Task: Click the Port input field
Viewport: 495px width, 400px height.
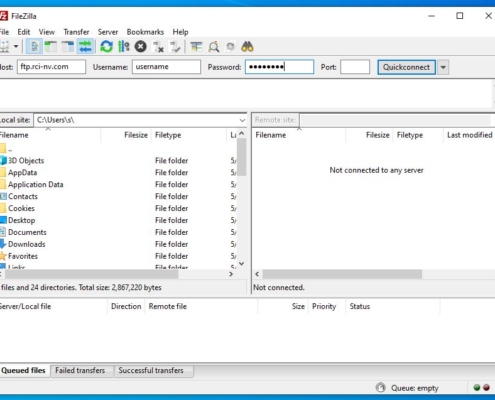Action: click(x=355, y=67)
